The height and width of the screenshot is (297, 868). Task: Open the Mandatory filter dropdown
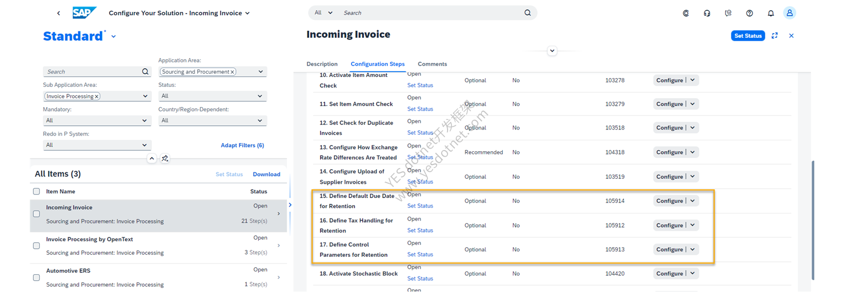click(x=96, y=120)
